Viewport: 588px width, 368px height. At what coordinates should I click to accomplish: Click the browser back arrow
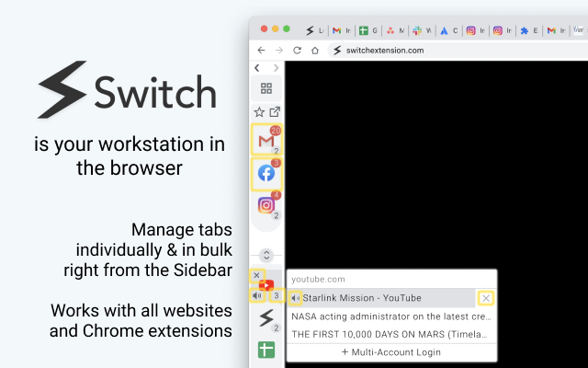(x=261, y=51)
